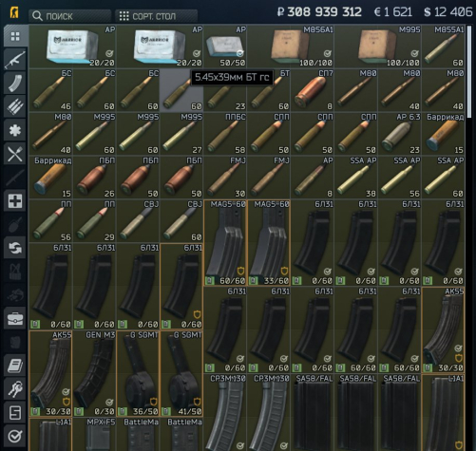Open the medical cross filter icon

(x=15, y=200)
